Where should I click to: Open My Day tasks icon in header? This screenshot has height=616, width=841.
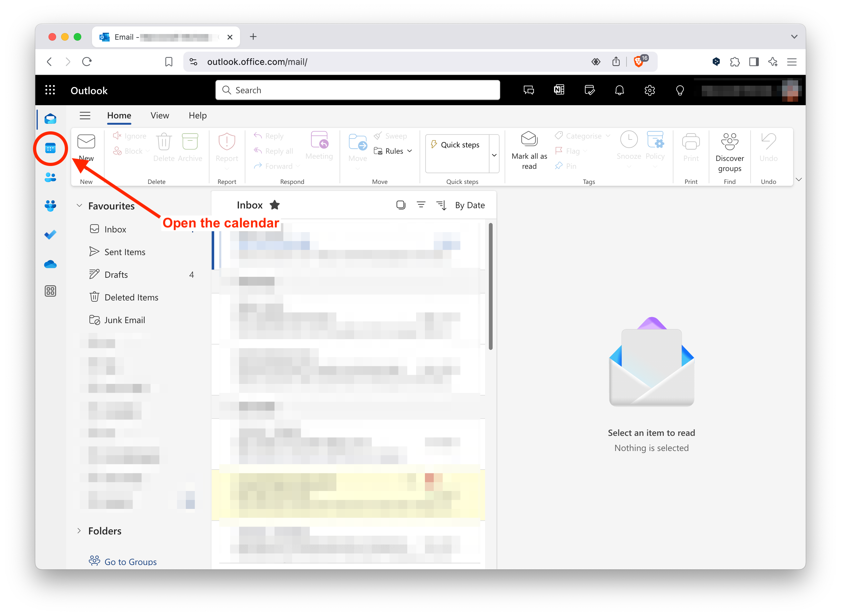[x=590, y=90]
